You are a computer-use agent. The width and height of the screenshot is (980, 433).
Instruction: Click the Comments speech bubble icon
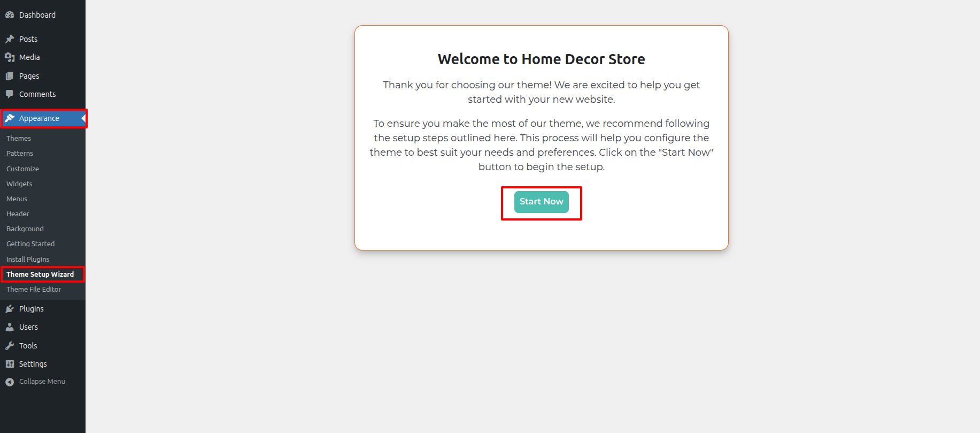tap(10, 94)
